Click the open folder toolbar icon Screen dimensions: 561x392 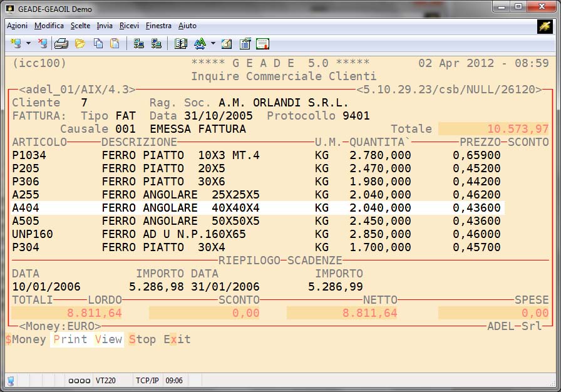[x=80, y=44]
